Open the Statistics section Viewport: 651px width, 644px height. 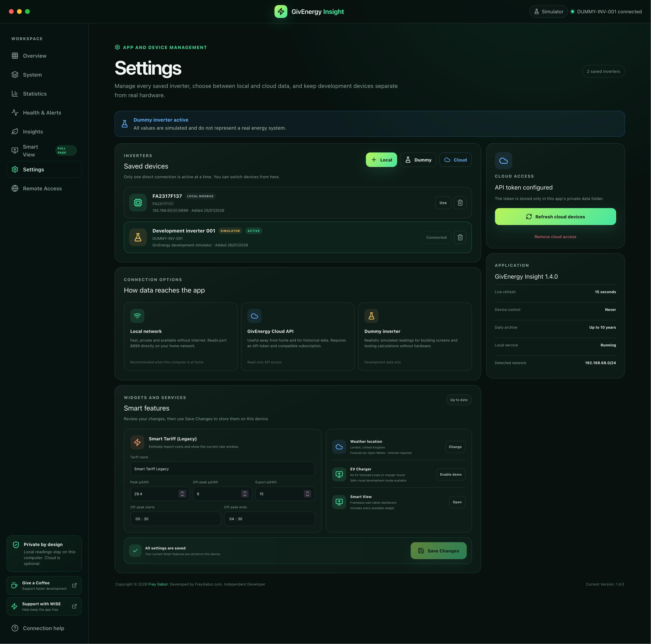coord(44,94)
